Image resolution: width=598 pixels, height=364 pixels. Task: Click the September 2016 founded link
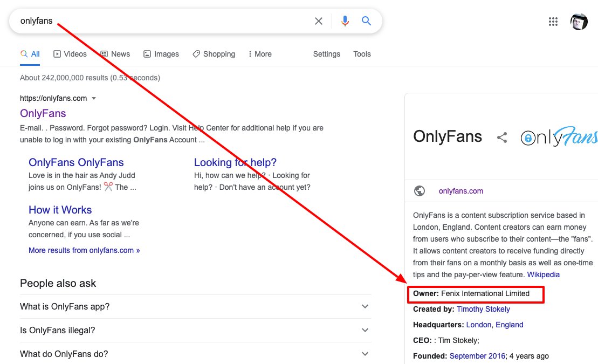(478, 356)
